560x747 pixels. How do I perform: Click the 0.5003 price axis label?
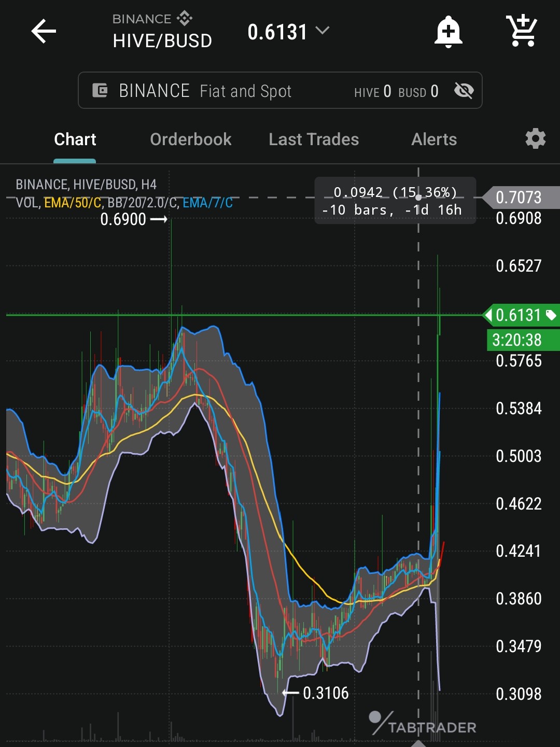(x=519, y=456)
